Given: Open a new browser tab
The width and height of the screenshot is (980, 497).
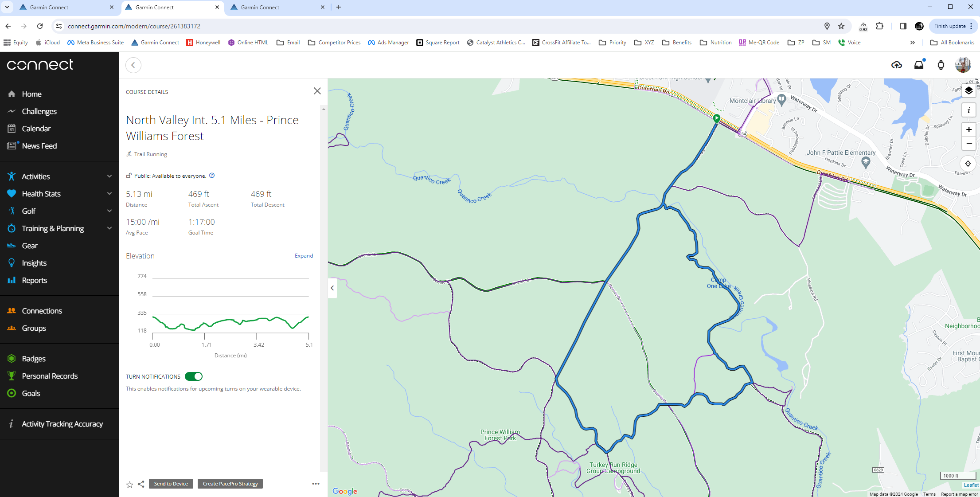Looking at the screenshot, I should coord(339,7).
